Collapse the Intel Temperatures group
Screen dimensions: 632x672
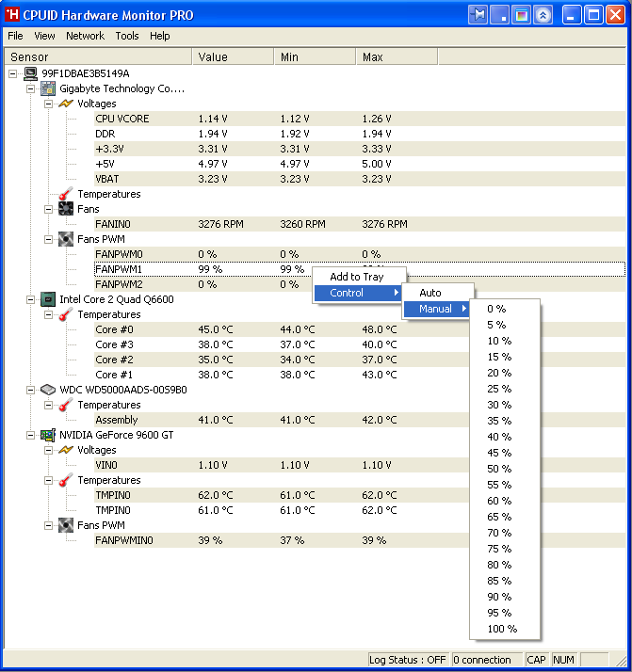[48, 314]
